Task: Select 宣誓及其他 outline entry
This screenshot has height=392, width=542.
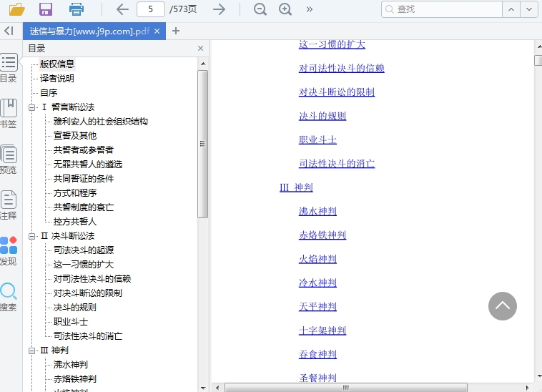Action: pyautogui.click(x=75, y=135)
